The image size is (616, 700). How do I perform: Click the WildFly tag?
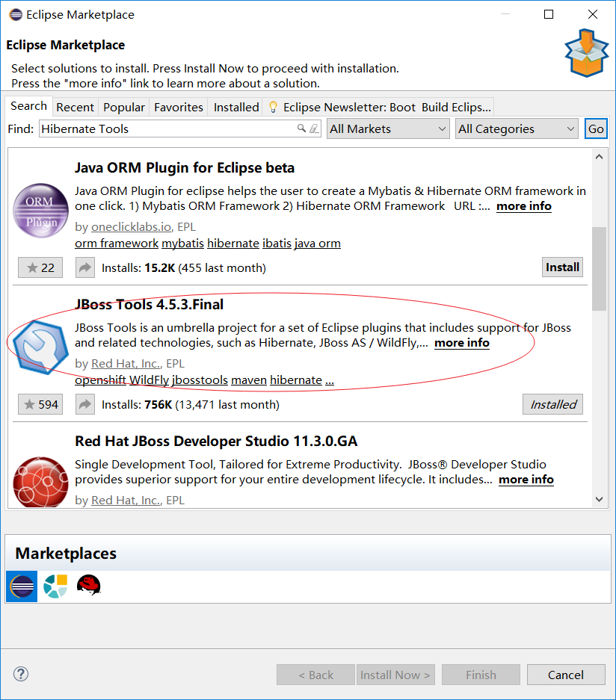pyautogui.click(x=150, y=380)
